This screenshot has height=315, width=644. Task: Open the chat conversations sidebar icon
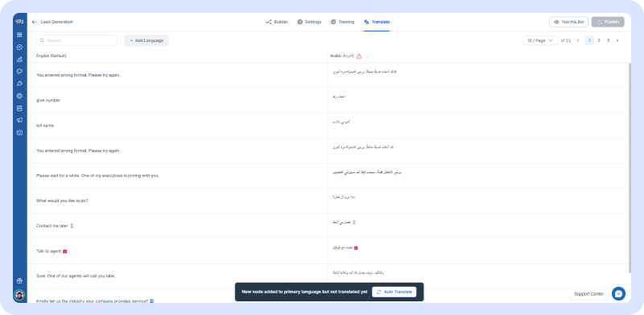coord(19,47)
